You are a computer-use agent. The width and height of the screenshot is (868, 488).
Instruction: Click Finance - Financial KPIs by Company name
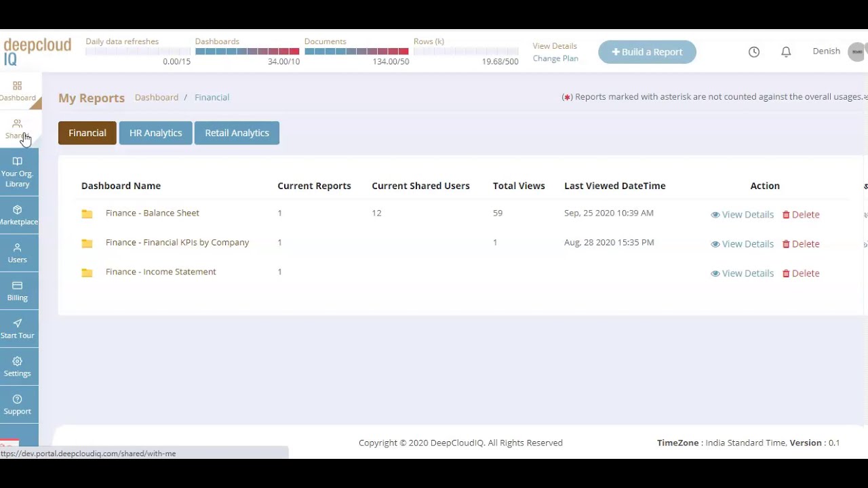[177, 243]
